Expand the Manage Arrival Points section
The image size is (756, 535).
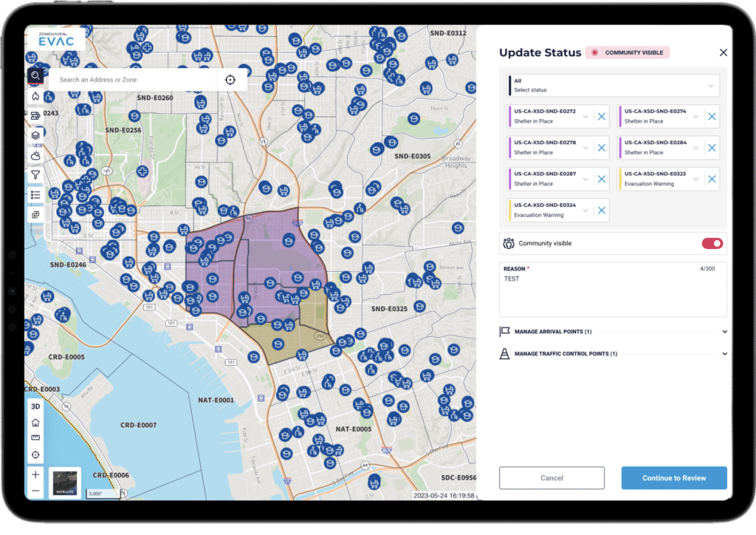(613, 332)
